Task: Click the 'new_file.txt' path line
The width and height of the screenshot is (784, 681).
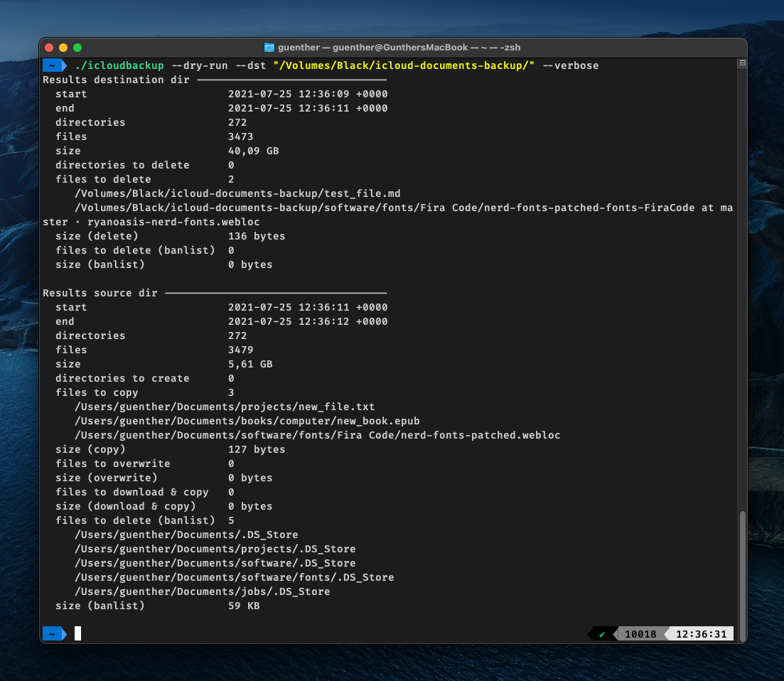Action: pyautogui.click(x=225, y=407)
